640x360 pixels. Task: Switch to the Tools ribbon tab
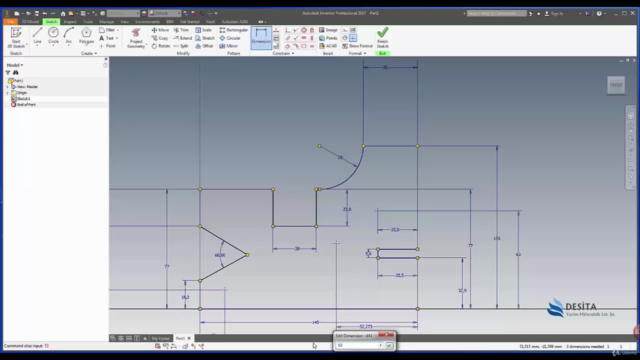coord(88,22)
